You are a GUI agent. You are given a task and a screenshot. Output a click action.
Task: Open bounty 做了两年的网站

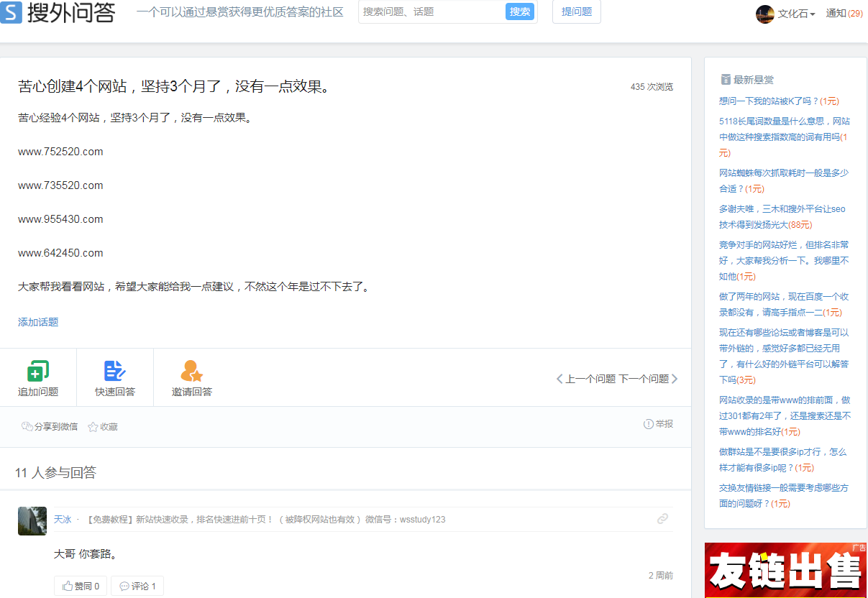click(x=784, y=304)
